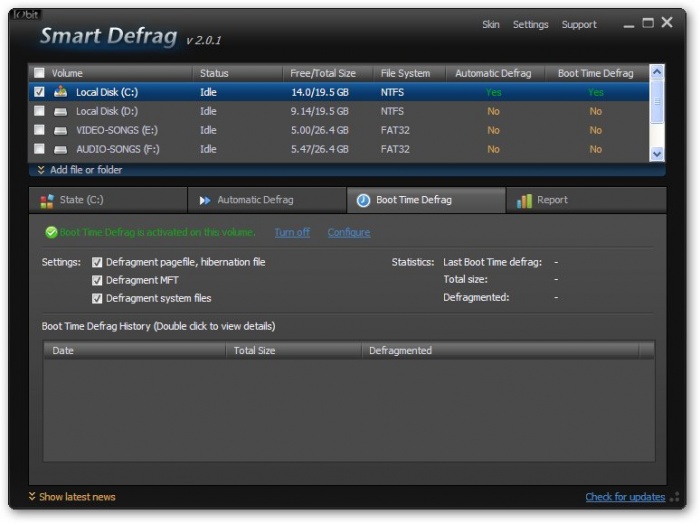Maximize the Smart Defrag window
700x523 pixels.
click(x=648, y=23)
